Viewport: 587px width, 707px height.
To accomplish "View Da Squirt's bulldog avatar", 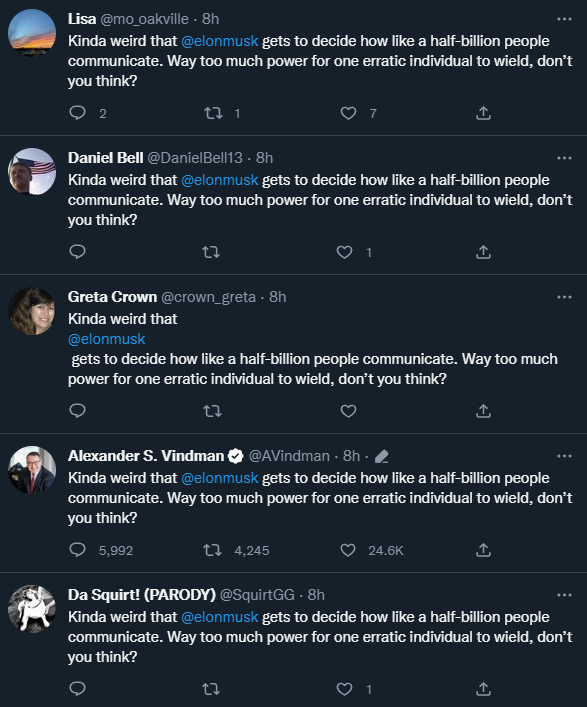I will 32,609.
